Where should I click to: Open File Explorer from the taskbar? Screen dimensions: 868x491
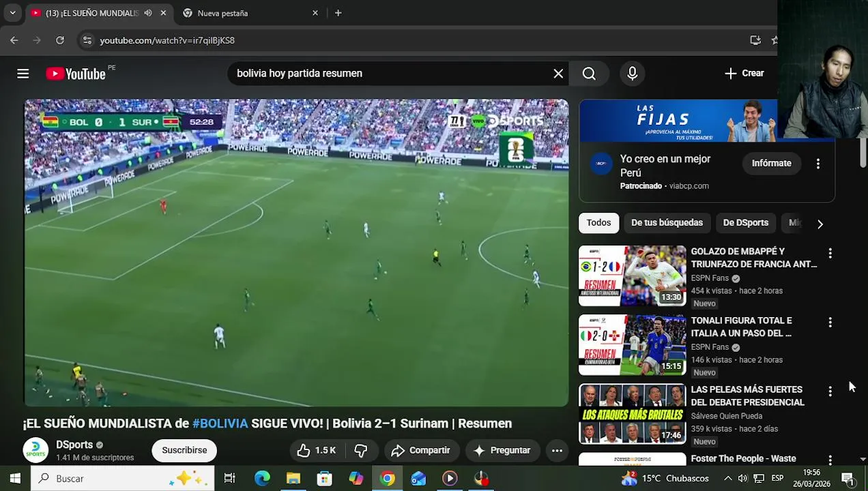293,479
